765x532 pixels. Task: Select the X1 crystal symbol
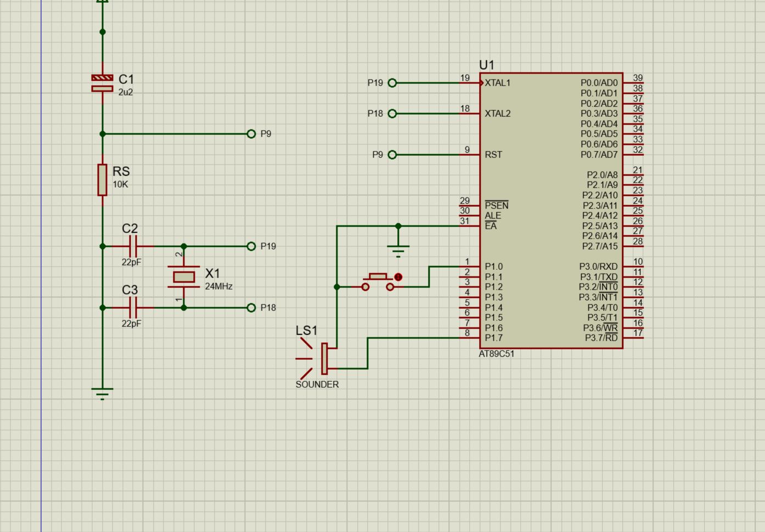coord(184,276)
